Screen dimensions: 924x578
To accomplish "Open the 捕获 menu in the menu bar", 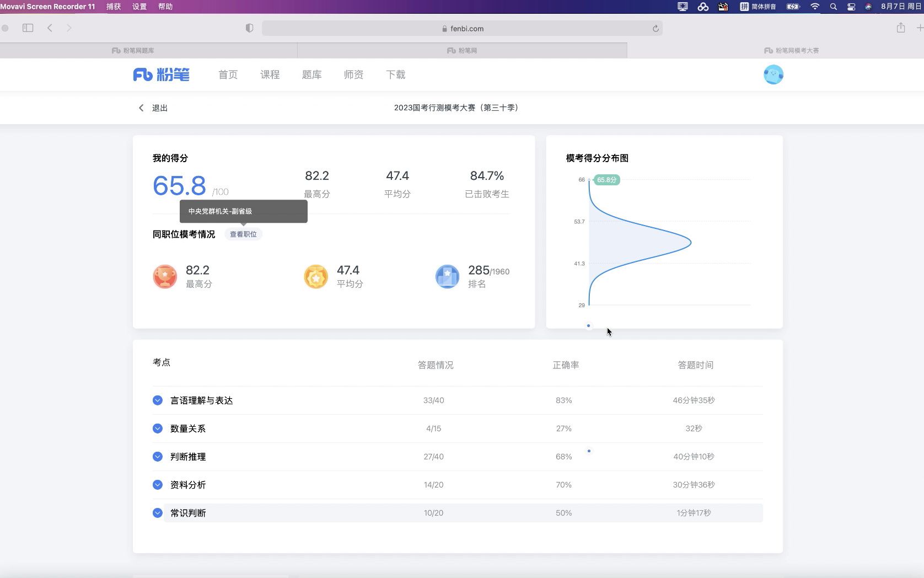I will pyautogui.click(x=114, y=7).
